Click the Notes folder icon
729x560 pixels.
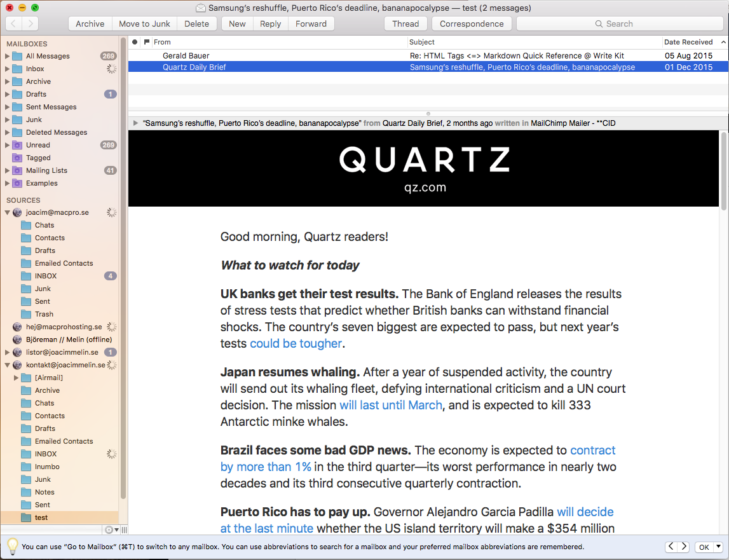coord(27,492)
